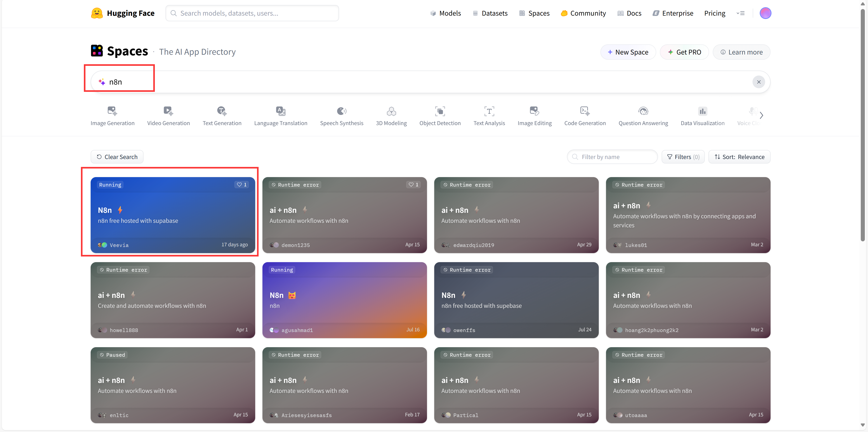Select the Video Generation category icon
The height and width of the screenshot is (432, 868).
point(168,111)
